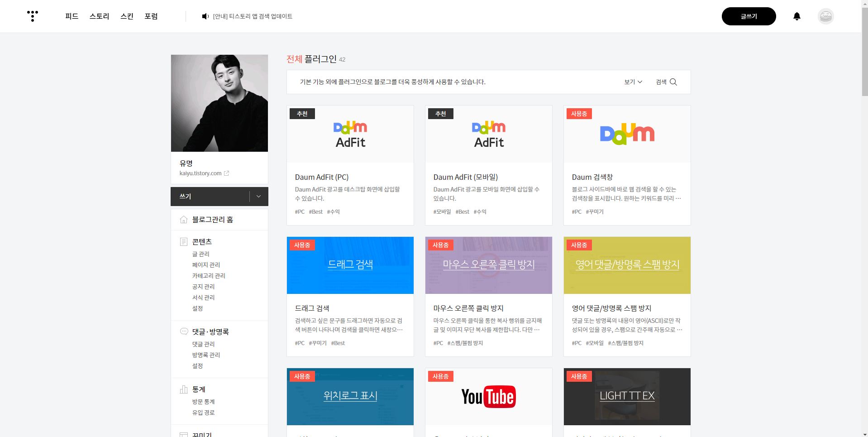
Task: Open the 검색 plugin search
Action: click(666, 82)
